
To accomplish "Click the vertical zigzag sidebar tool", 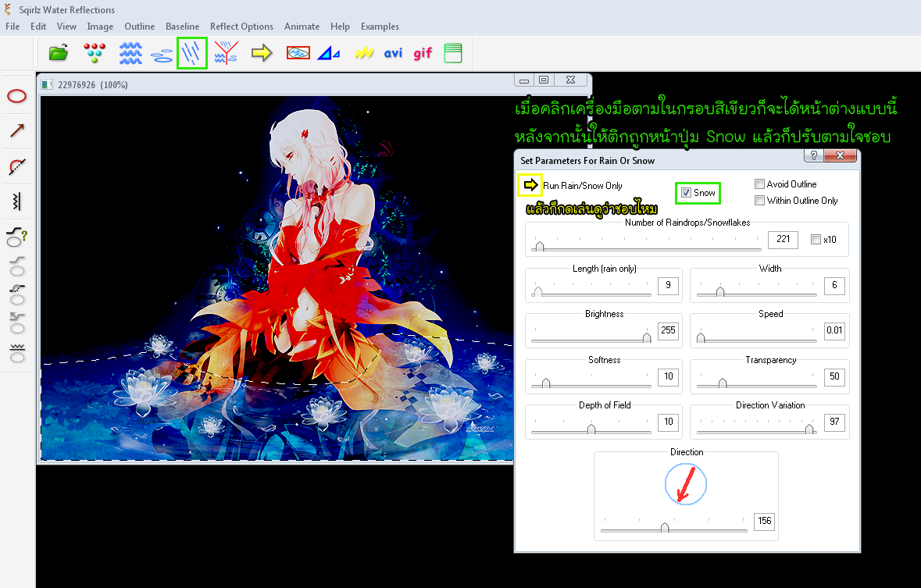I will [x=16, y=201].
